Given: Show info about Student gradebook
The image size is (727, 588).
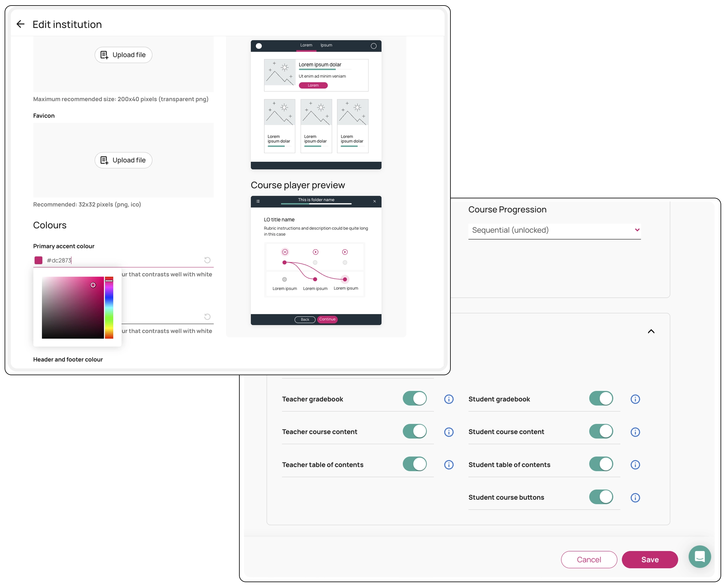Looking at the screenshot, I should tap(635, 399).
